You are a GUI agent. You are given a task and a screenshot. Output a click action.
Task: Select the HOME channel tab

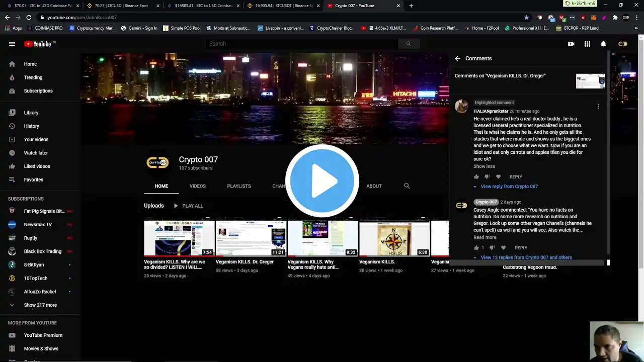[162, 186]
